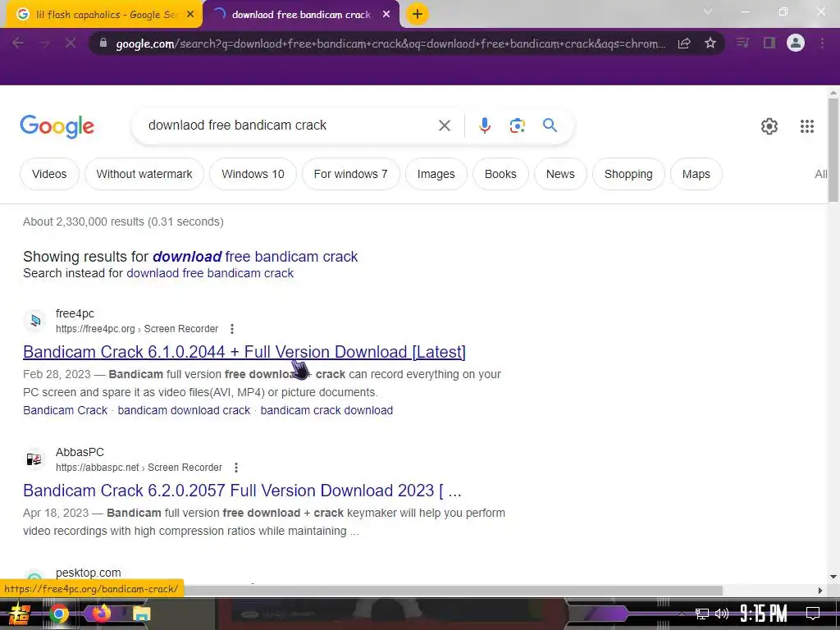Open tab search dropdown chevron
Viewport: 840px width, 630px height.
coord(708,11)
